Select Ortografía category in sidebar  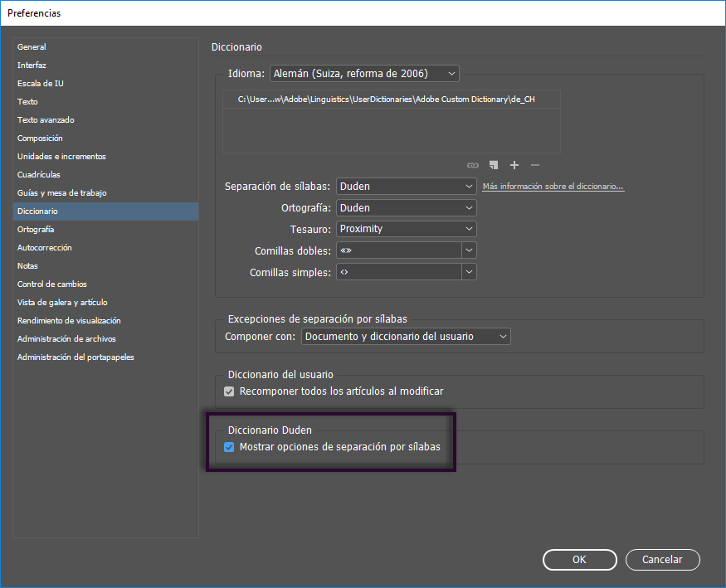coord(105,230)
